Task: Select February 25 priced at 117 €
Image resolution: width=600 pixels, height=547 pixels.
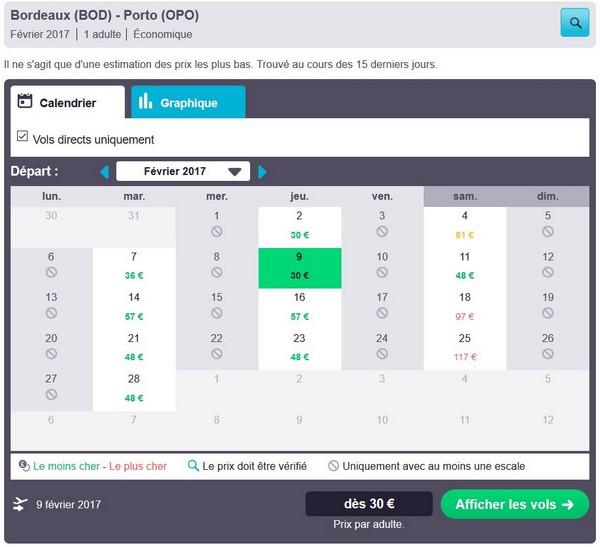Action: pos(465,348)
